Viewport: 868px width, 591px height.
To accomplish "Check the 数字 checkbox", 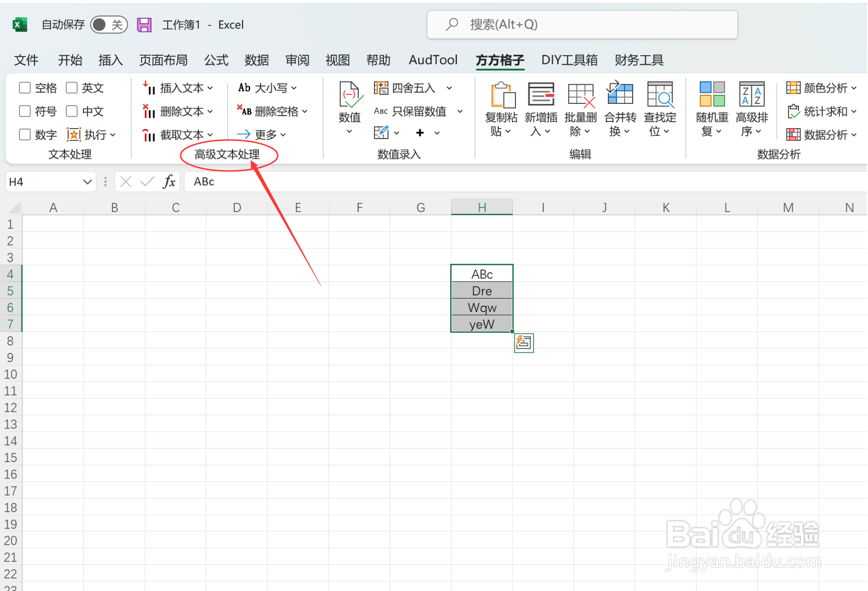I will pos(25,135).
